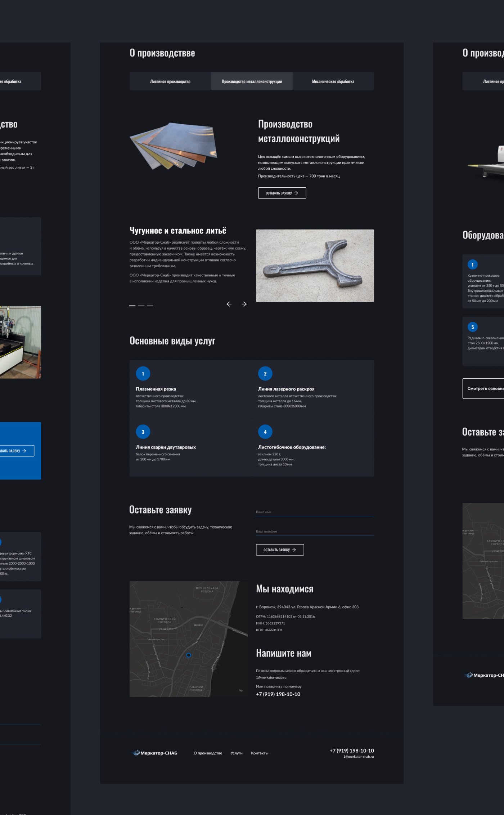Click the number 4 badge above Листогибочное оборудование
504x815 pixels.
point(265,432)
